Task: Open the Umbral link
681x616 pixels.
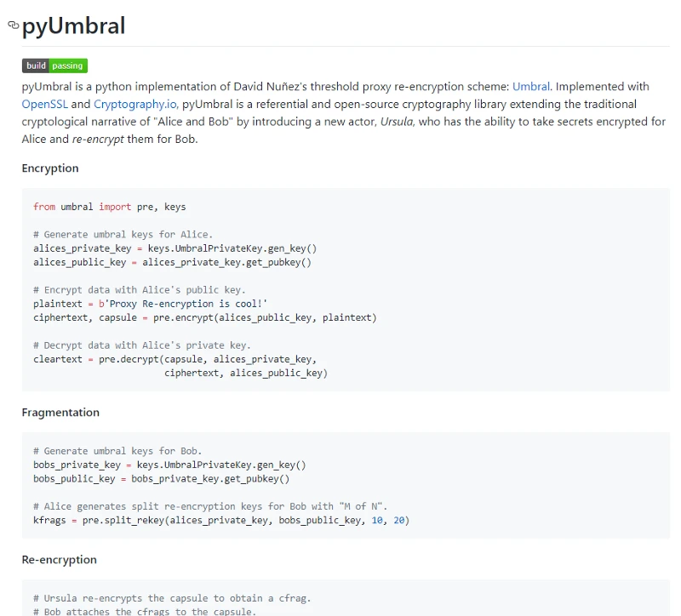Action: coord(530,87)
